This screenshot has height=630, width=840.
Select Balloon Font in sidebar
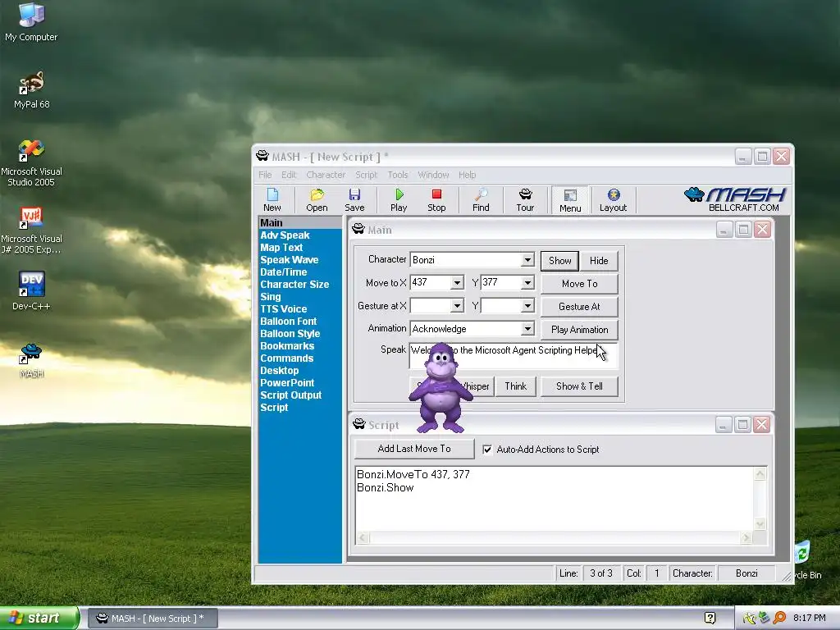coord(288,322)
